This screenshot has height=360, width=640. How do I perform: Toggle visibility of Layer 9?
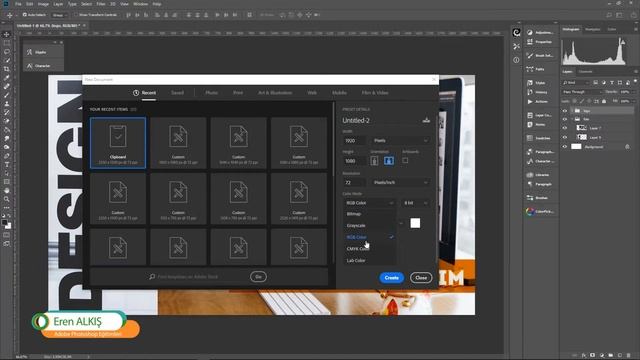click(565, 138)
